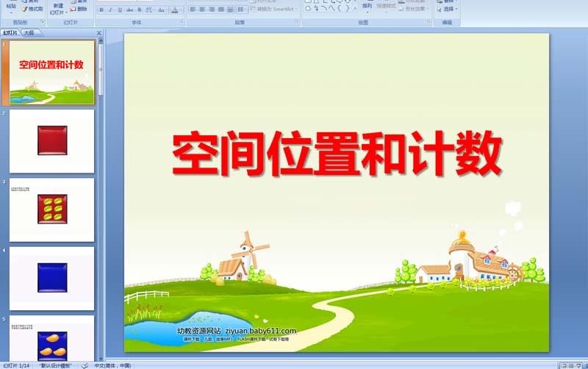Click Delete slide (删除) in ribbon
This screenshot has height=369, width=588.
pos(79,9)
